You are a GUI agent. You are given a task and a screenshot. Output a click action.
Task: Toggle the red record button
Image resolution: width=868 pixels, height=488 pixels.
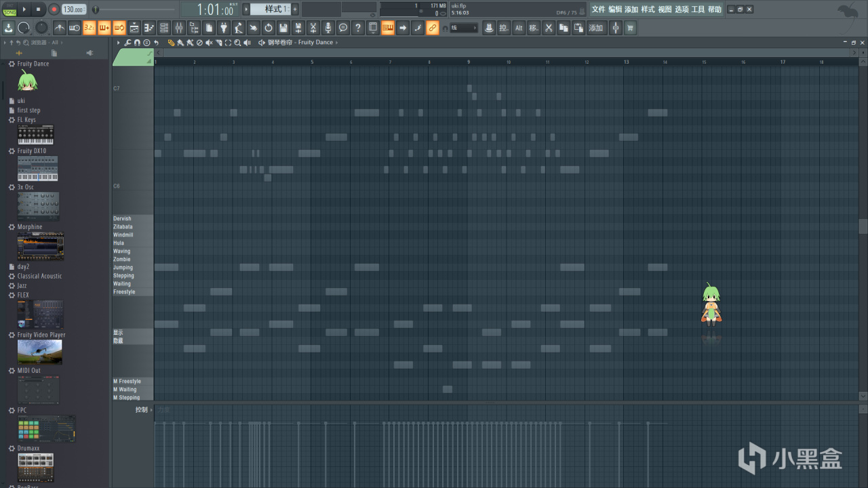pyautogui.click(x=54, y=9)
